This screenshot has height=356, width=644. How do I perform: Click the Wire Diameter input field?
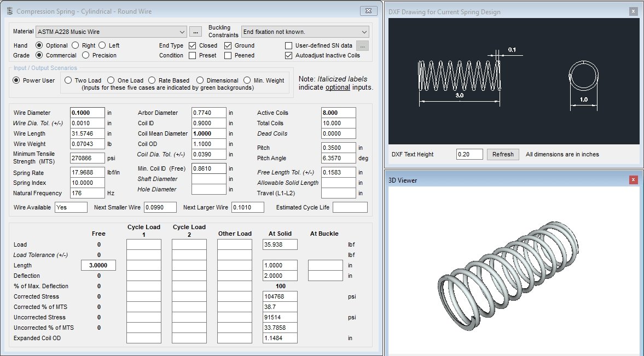88,113
